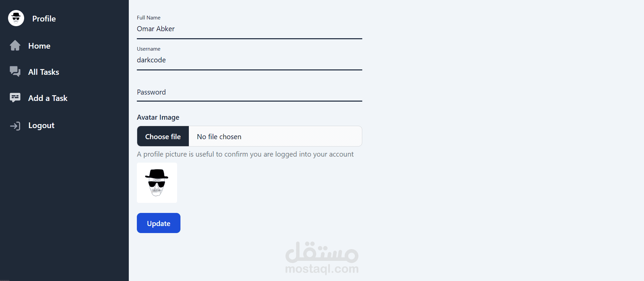The height and width of the screenshot is (281, 644).
Task: Focus the Full Name field containing Omar Abker
Action: tap(250, 29)
